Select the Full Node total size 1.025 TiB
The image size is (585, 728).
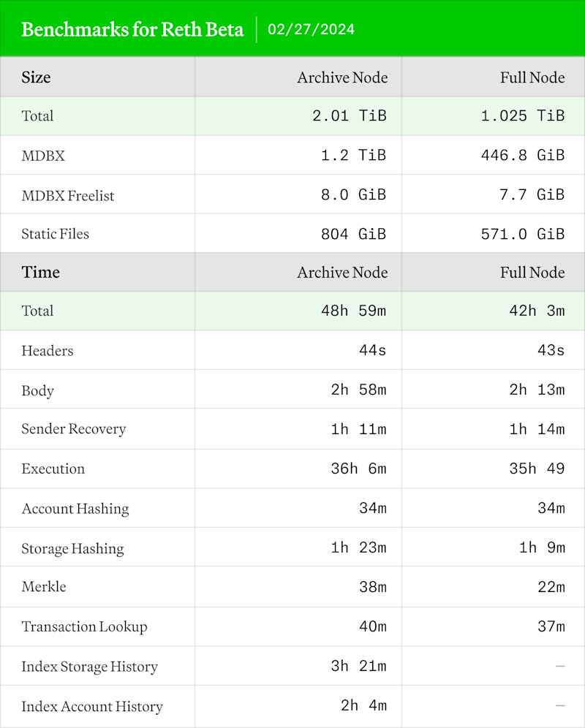point(523,115)
